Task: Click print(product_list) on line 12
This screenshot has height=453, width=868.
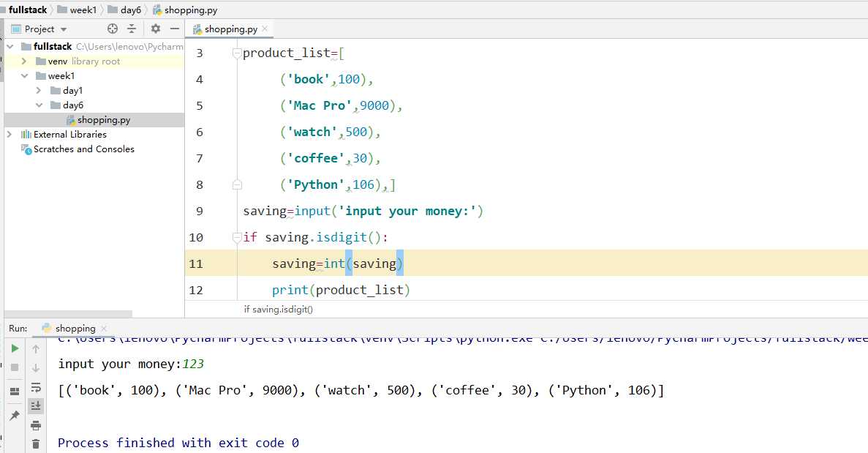Action: [341, 291]
